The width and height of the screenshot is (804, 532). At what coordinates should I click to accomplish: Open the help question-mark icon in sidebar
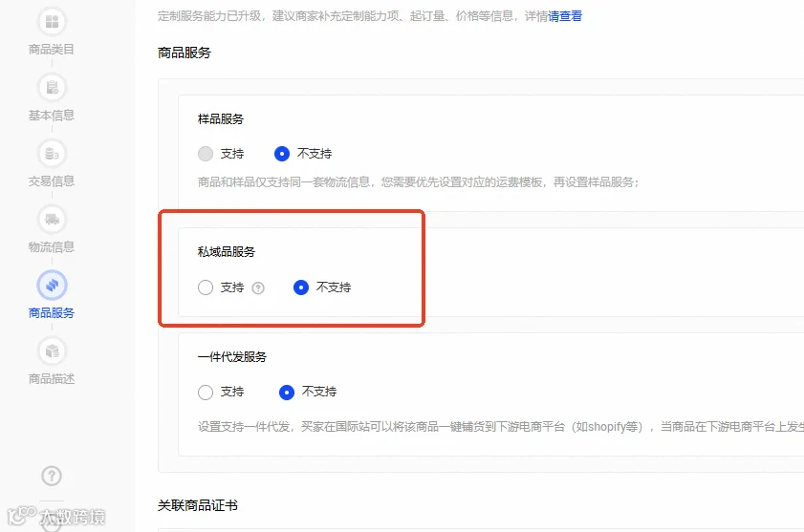tap(52, 477)
